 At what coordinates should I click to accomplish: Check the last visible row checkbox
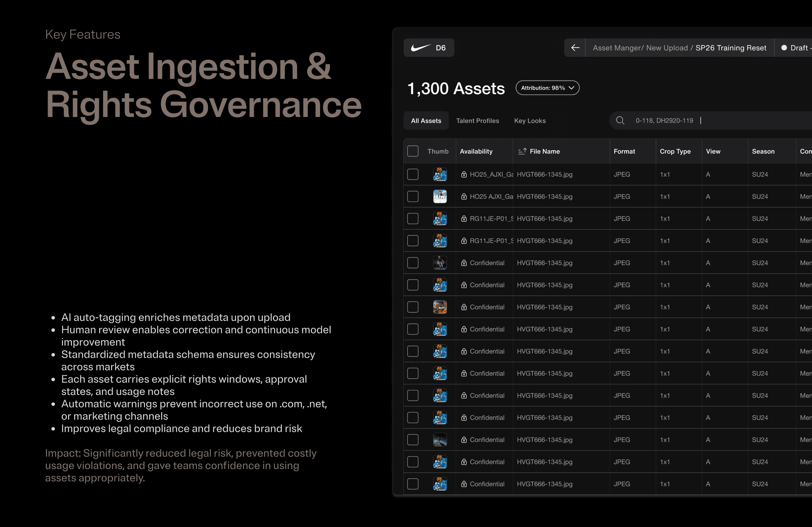click(x=413, y=484)
